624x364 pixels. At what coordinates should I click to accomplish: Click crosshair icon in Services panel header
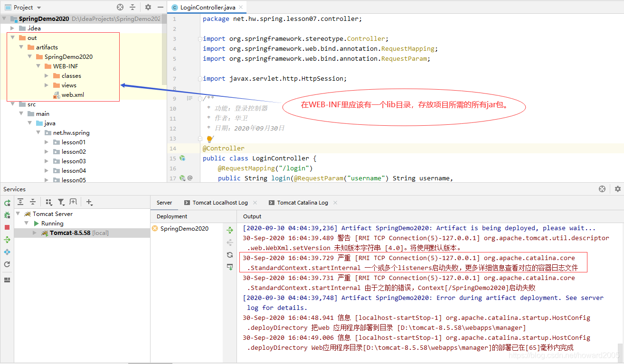pyautogui.click(x=602, y=189)
